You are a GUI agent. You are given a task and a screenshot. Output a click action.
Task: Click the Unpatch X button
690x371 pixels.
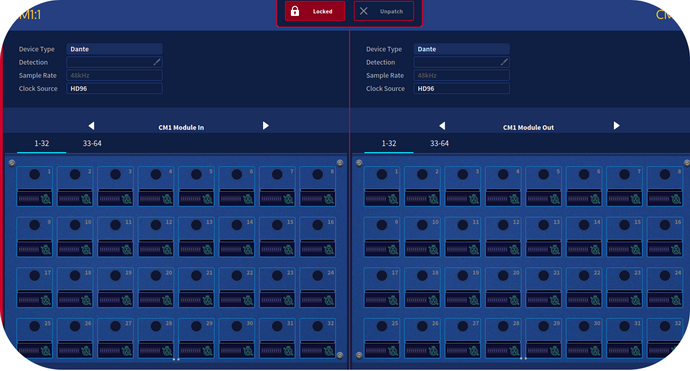point(384,11)
